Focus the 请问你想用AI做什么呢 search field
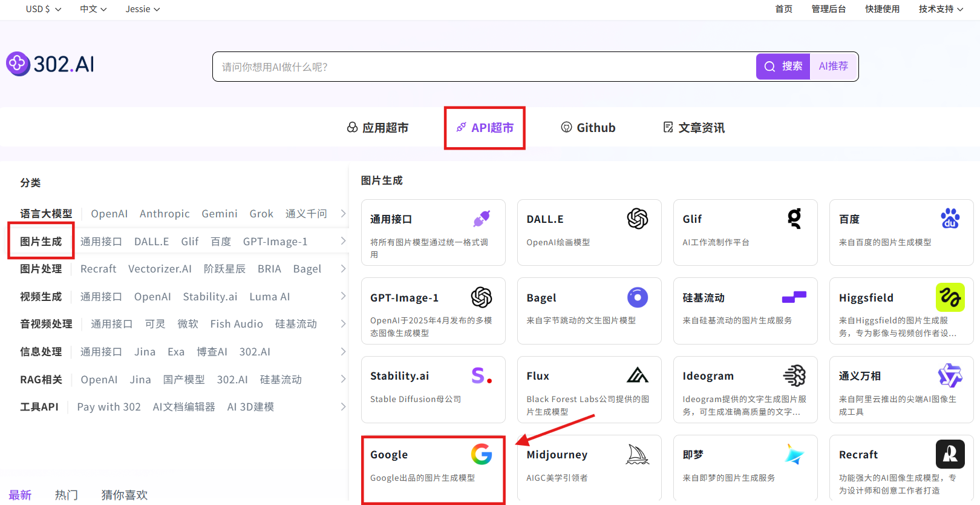Image resolution: width=980 pixels, height=505 pixels. [484, 67]
